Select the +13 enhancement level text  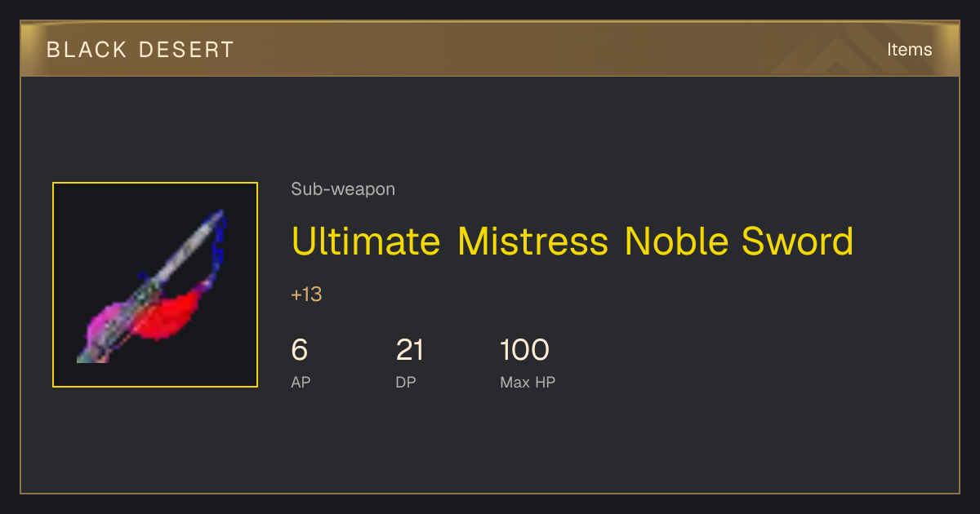click(306, 295)
